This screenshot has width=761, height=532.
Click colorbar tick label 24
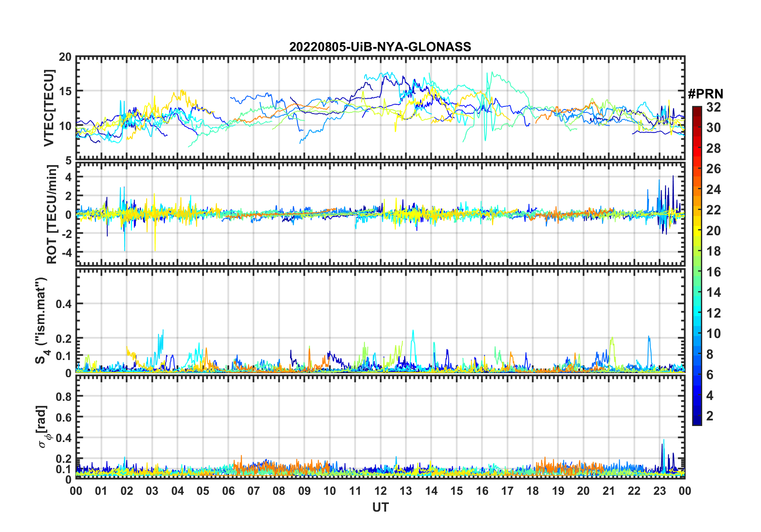(x=713, y=190)
